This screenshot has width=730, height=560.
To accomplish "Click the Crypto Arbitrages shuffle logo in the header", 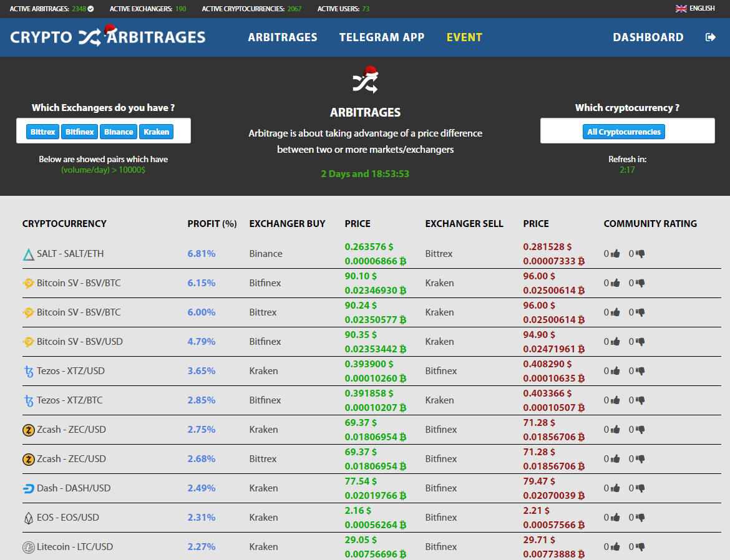I will [x=89, y=37].
